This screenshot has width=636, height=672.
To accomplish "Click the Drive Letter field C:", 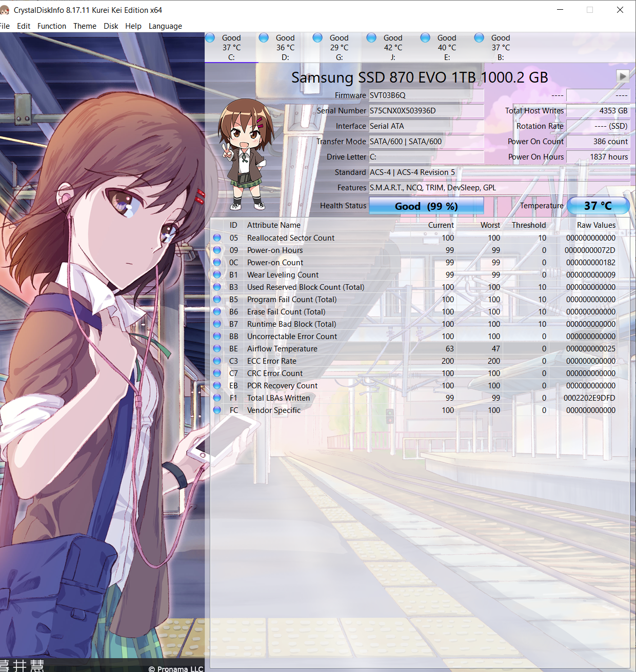I will (x=426, y=157).
